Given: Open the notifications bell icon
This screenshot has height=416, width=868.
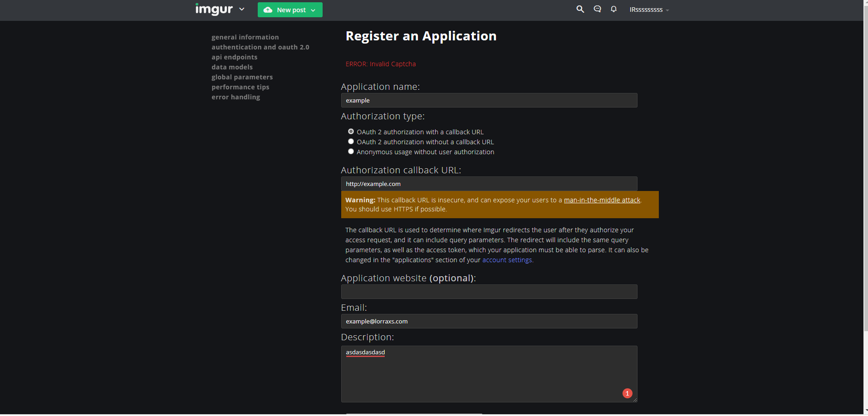Looking at the screenshot, I should point(613,9).
